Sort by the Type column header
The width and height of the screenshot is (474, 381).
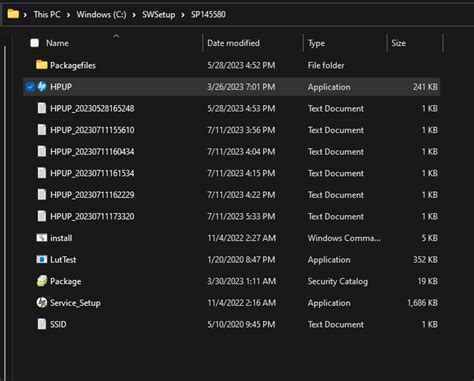(x=316, y=43)
